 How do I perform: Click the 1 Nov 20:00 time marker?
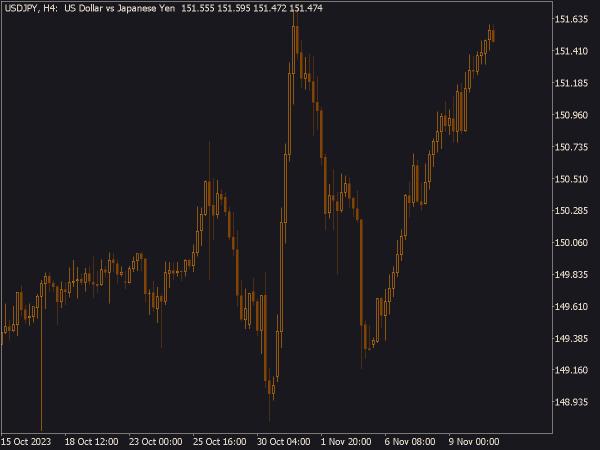346,442
